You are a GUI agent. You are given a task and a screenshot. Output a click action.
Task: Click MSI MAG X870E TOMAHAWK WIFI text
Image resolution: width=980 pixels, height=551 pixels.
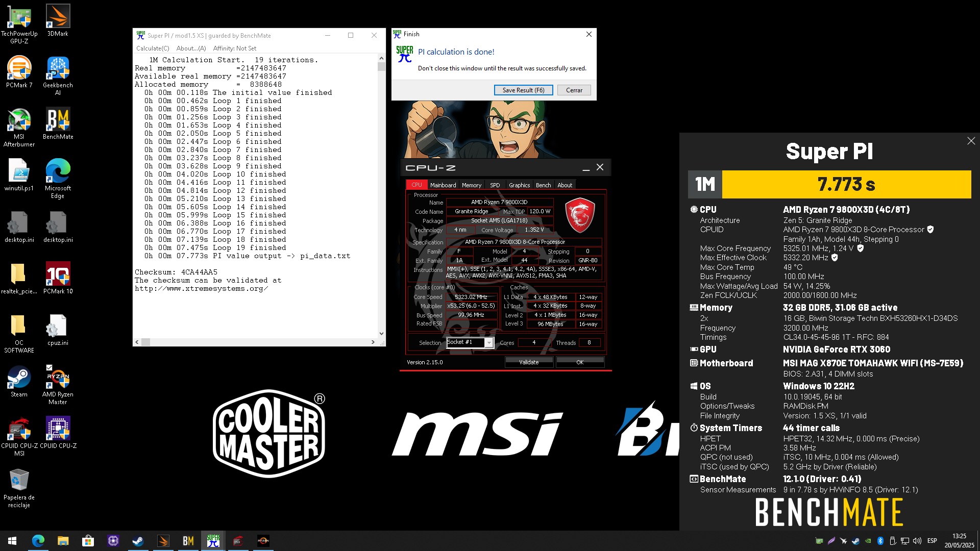point(873,363)
